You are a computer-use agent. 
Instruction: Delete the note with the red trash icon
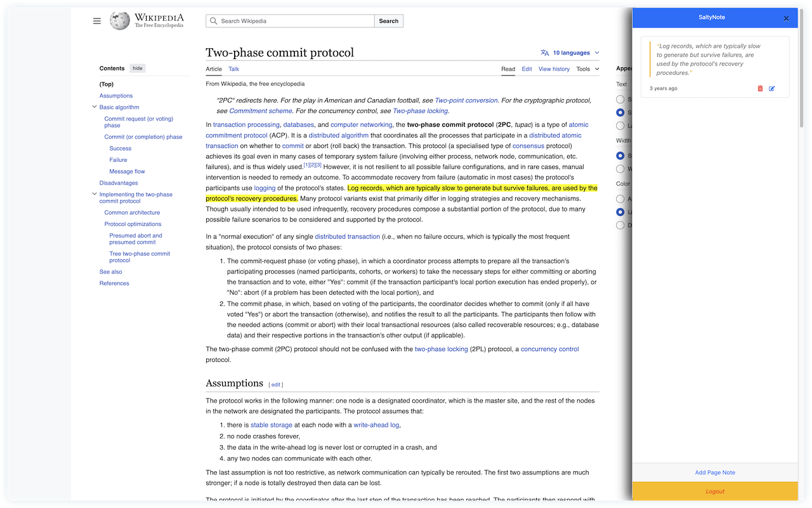[760, 89]
